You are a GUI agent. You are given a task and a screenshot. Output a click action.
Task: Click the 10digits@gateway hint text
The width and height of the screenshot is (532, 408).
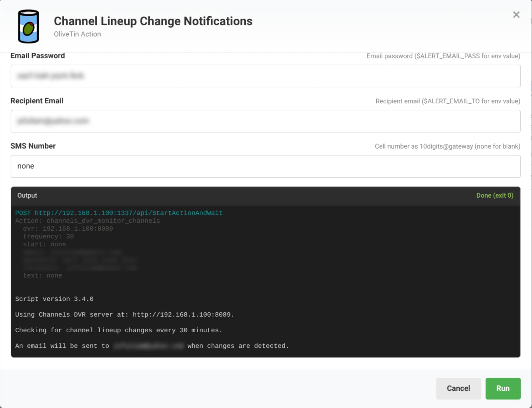(447, 146)
